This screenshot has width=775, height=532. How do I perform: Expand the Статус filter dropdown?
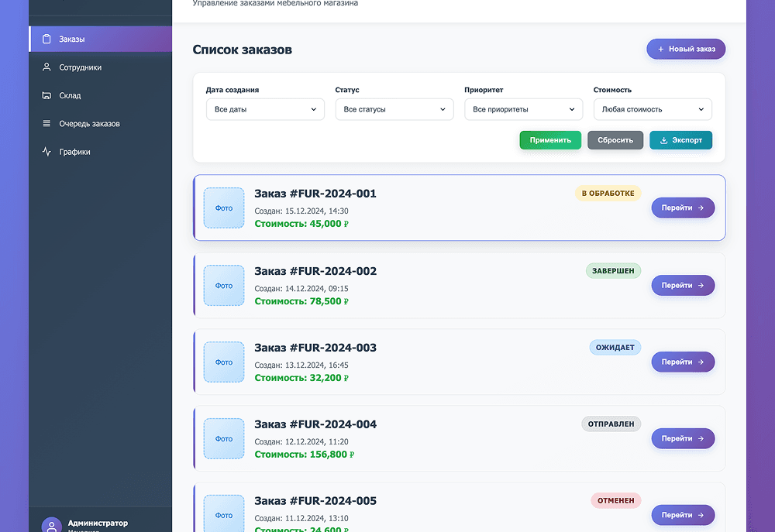point(394,110)
